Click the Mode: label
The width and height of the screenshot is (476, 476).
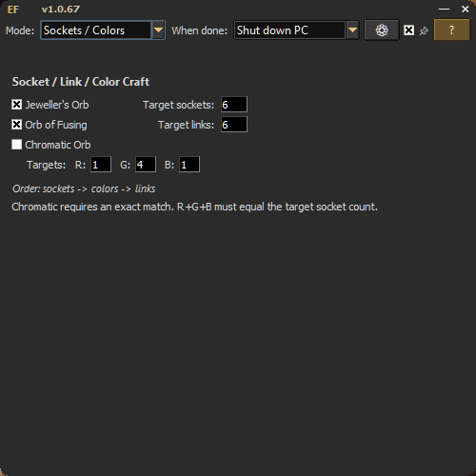(x=20, y=30)
